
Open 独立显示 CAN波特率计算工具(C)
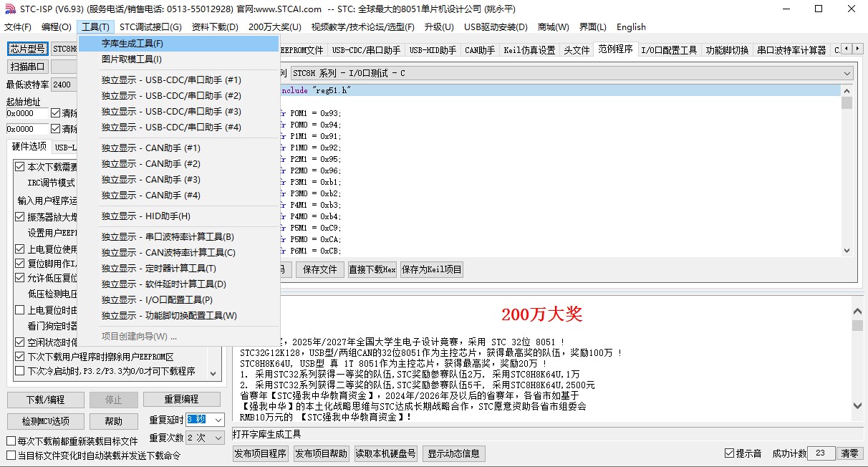click(x=178, y=253)
